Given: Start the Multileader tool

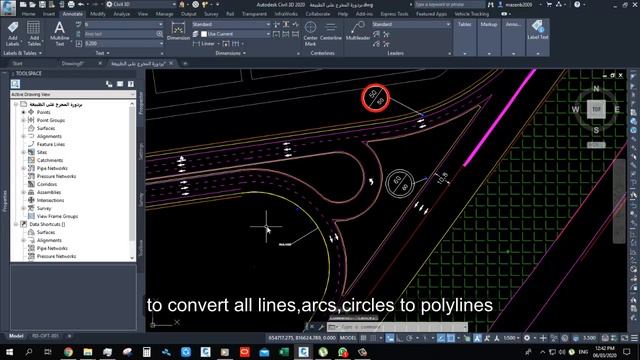Looking at the screenshot, I should (x=358, y=31).
